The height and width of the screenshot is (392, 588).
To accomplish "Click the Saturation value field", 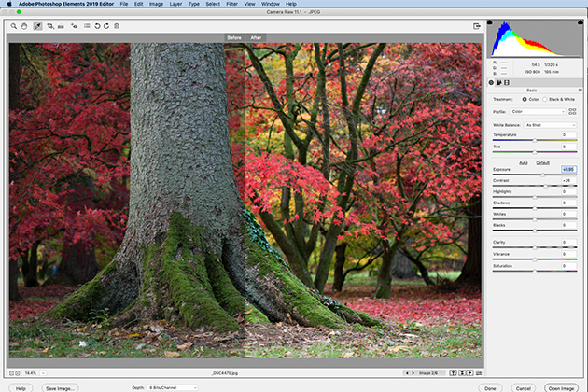I will click(x=568, y=266).
